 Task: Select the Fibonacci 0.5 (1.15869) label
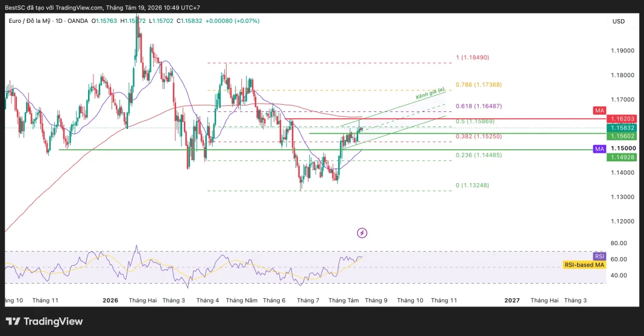[x=475, y=122]
